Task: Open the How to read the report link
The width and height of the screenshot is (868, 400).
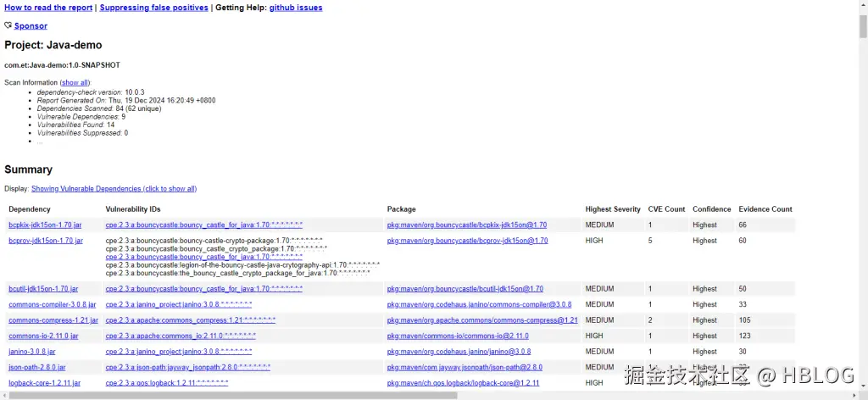Action: tap(48, 8)
